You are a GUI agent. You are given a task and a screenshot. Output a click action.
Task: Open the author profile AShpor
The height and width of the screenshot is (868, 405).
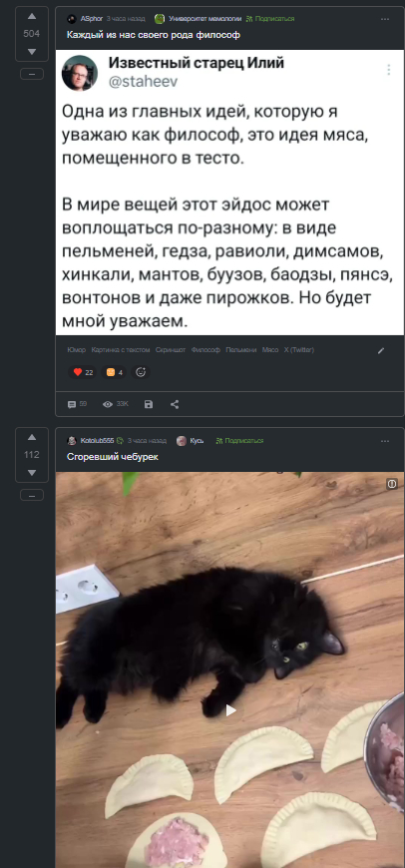tap(92, 19)
